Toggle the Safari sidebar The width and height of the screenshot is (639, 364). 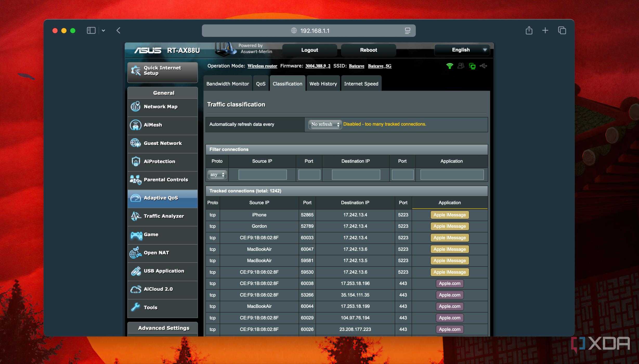pos(91,30)
